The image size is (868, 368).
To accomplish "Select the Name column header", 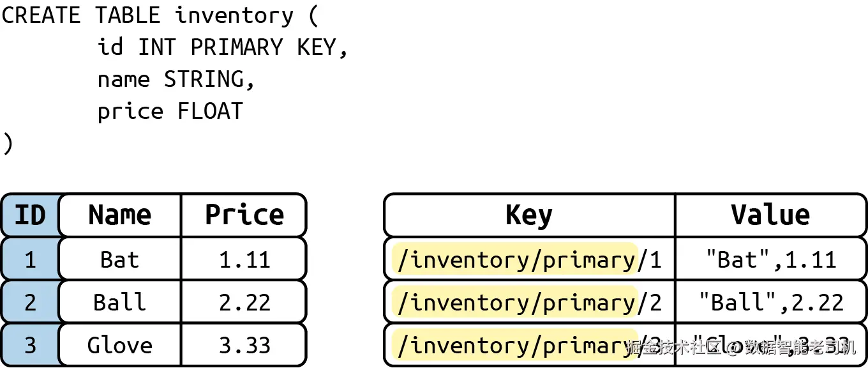I will point(120,215).
